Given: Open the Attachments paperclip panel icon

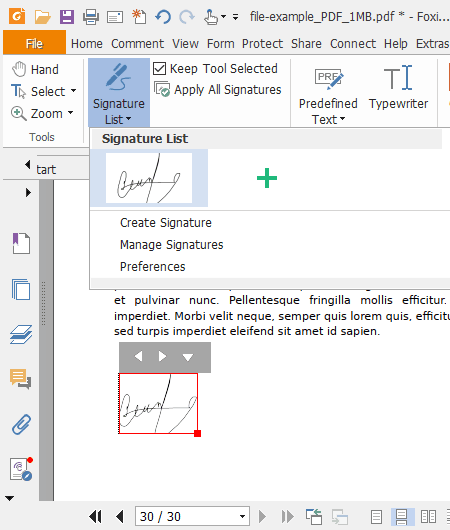Looking at the screenshot, I should [x=21, y=424].
